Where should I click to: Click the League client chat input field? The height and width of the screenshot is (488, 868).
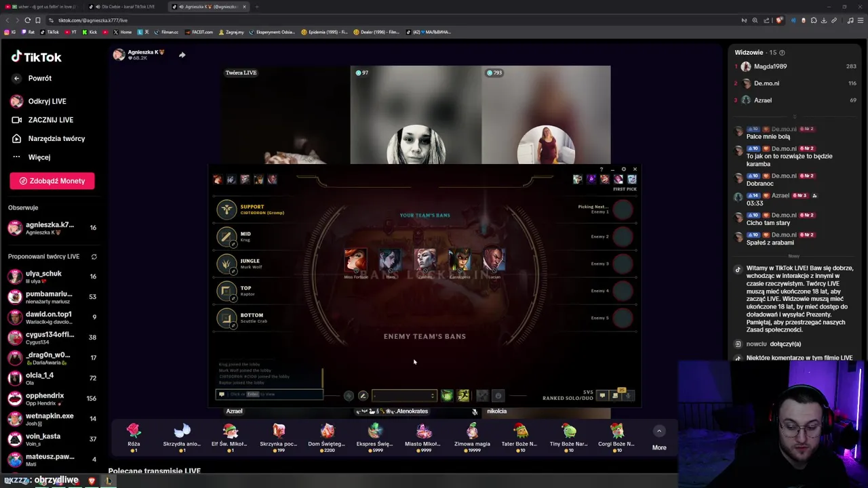click(269, 394)
